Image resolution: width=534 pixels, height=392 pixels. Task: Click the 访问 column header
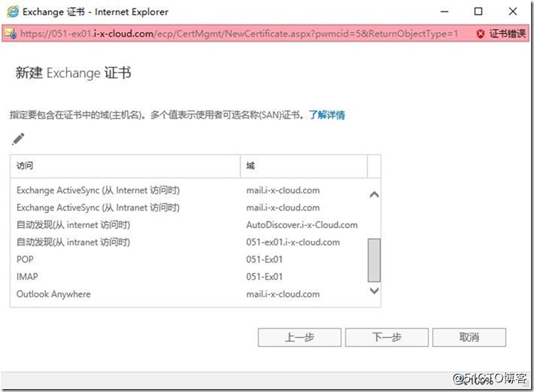point(125,166)
